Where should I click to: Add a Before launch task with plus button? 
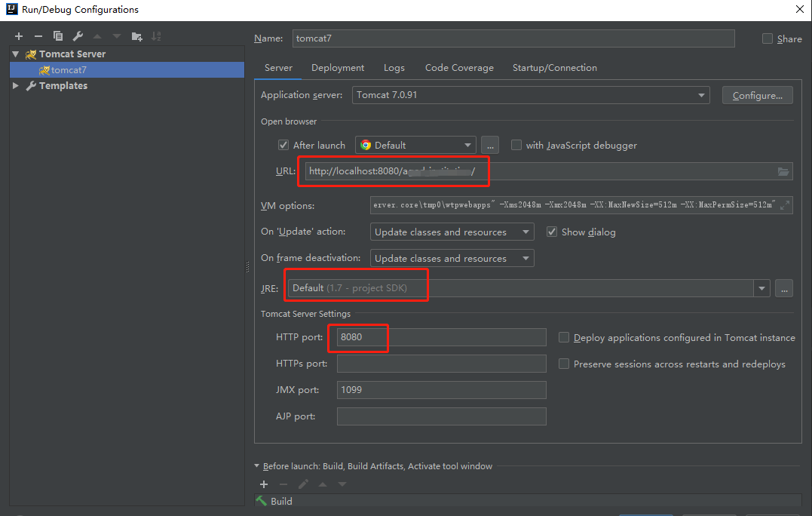tap(264, 484)
